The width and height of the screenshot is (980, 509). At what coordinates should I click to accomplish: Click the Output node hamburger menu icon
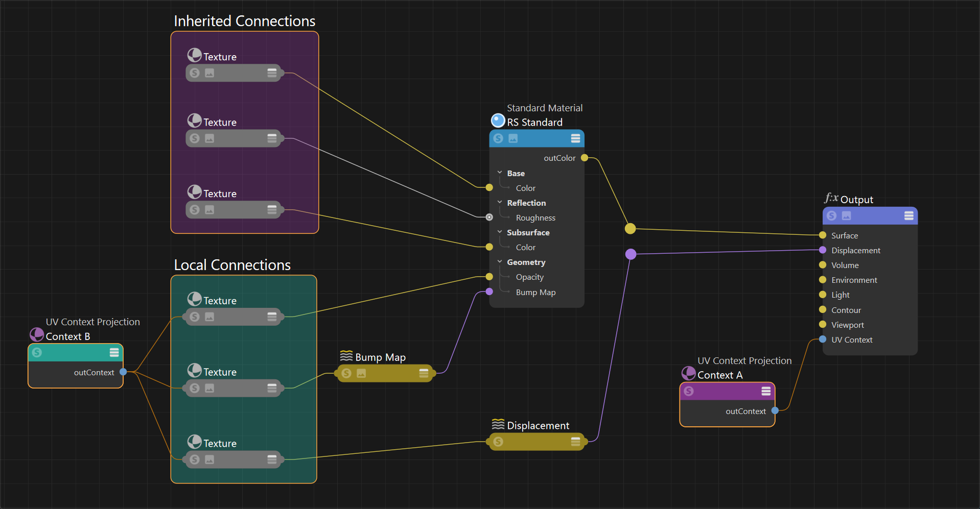(x=909, y=215)
